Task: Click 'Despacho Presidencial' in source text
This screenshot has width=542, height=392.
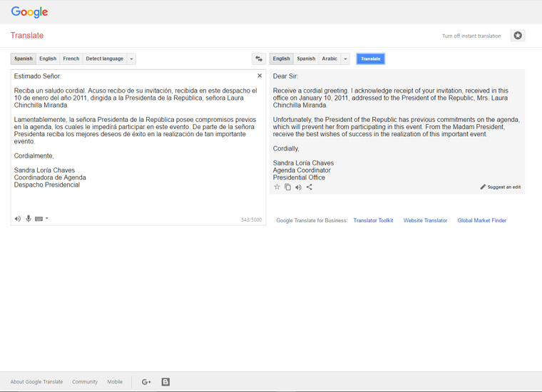Action: [47, 185]
